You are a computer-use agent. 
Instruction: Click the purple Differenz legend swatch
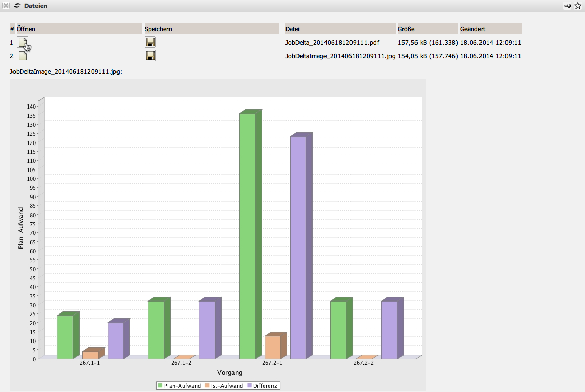(250, 386)
